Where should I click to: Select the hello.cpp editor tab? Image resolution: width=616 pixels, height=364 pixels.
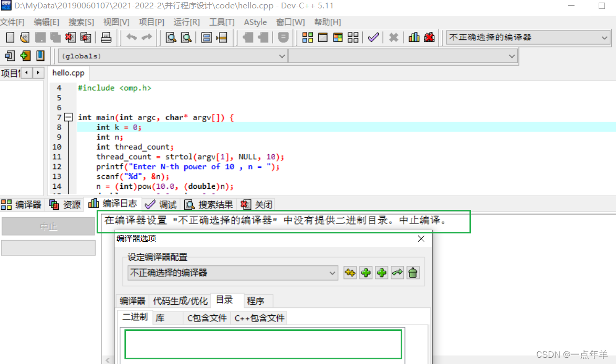coord(68,73)
